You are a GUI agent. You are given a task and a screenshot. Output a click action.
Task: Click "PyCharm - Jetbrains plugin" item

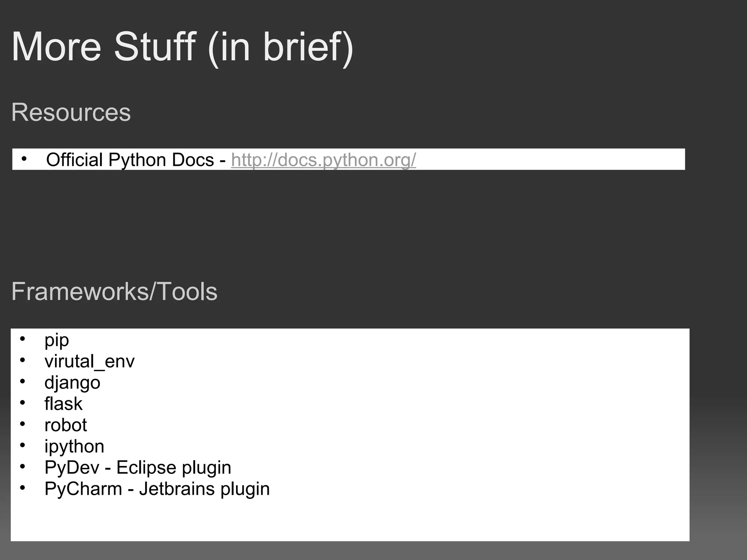[x=157, y=489]
